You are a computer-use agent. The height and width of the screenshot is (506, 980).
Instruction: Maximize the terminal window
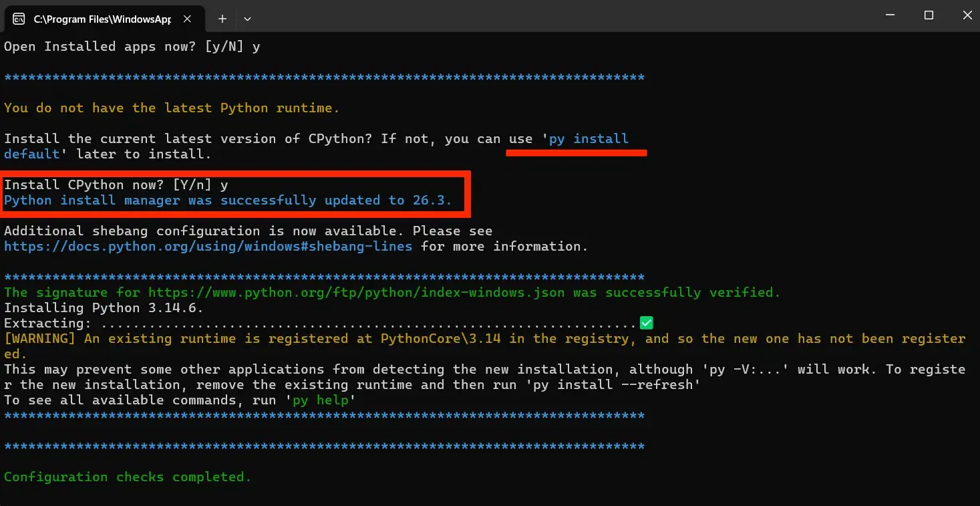(929, 15)
